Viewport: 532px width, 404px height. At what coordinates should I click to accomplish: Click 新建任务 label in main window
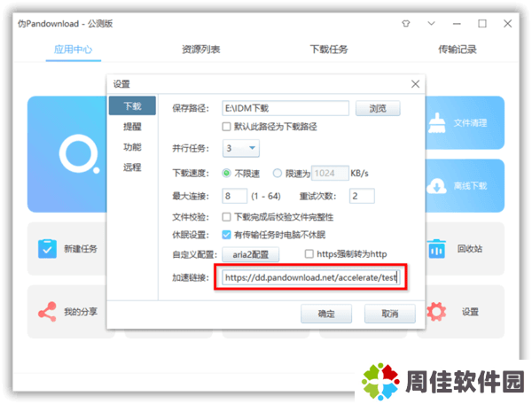pyautogui.click(x=81, y=249)
